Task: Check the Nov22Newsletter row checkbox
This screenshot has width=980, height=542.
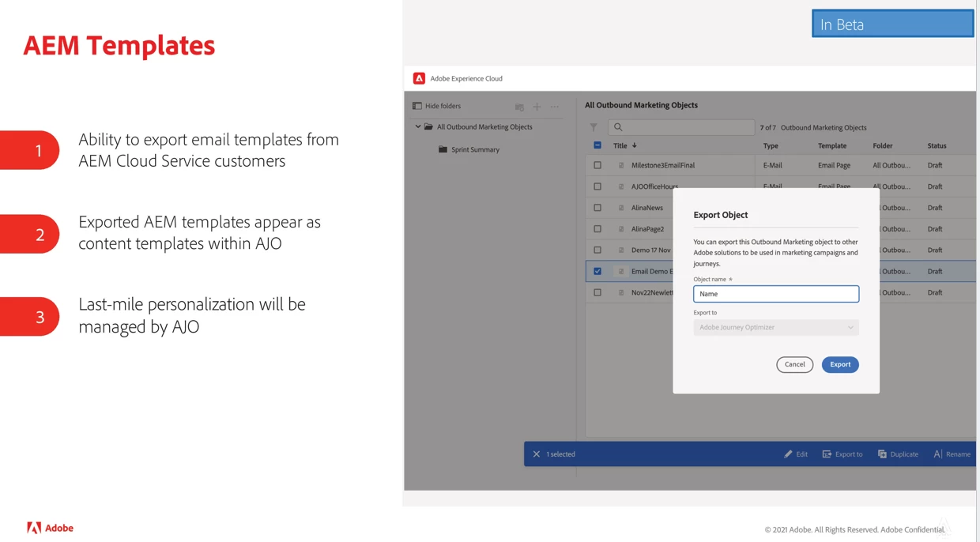Action: pyautogui.click(x=597, y=292)
